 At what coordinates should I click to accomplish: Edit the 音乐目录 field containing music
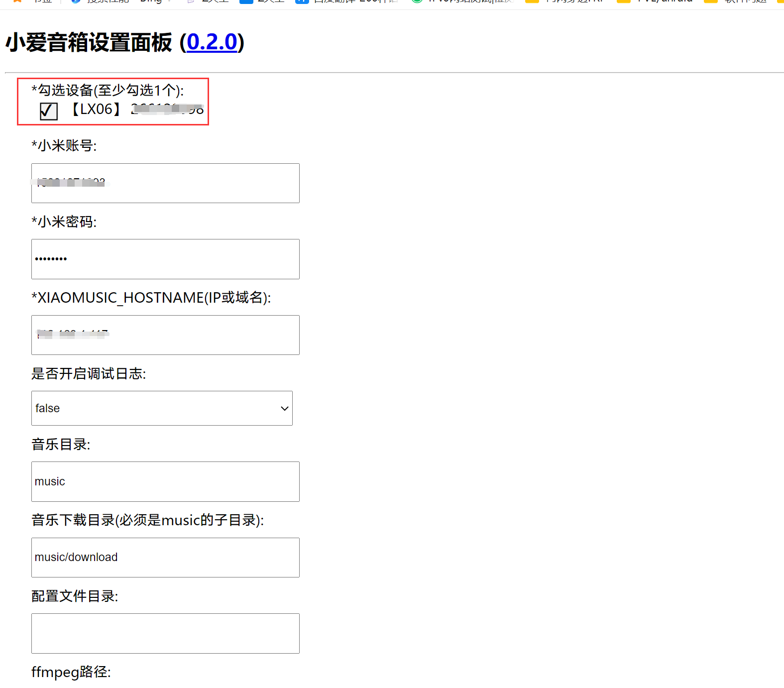point(165,481)
